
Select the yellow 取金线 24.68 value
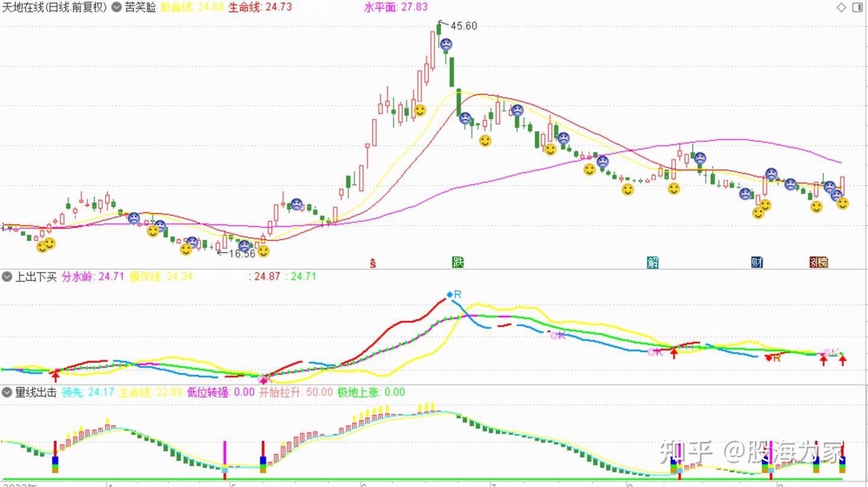coord(192,7)
